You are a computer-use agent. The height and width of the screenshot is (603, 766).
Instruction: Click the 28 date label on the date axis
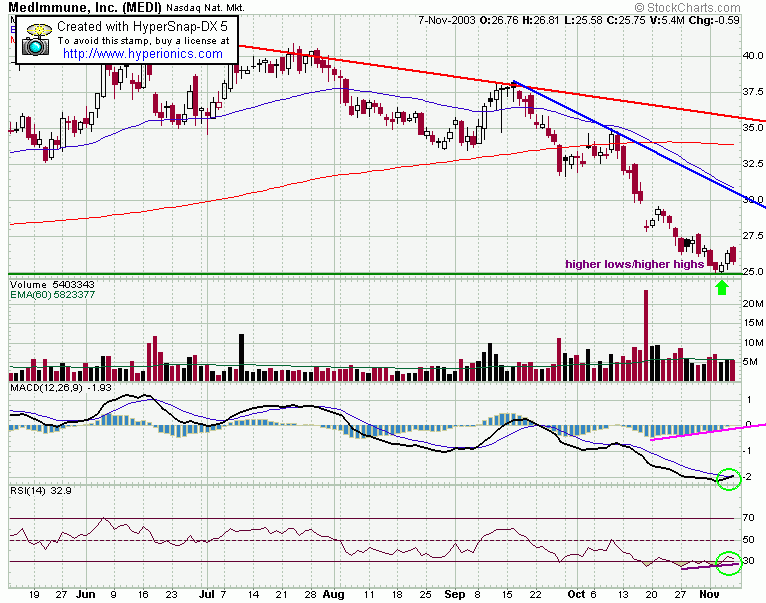[x=310, y=594]
